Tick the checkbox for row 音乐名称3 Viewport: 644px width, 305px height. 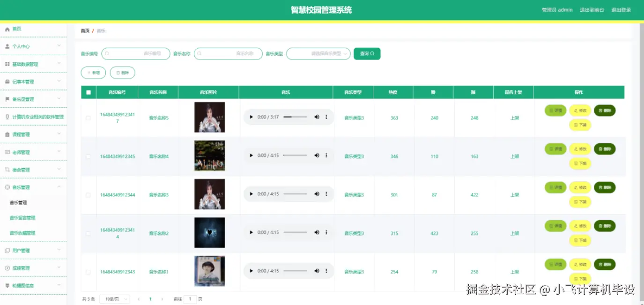pyautogui.click(x=88, y=195)
